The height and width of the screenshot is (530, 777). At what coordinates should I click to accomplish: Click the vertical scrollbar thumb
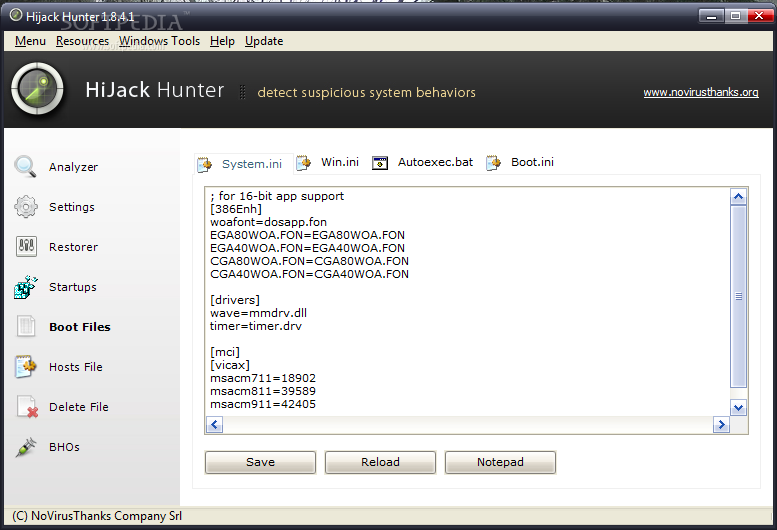coord(738,296)
